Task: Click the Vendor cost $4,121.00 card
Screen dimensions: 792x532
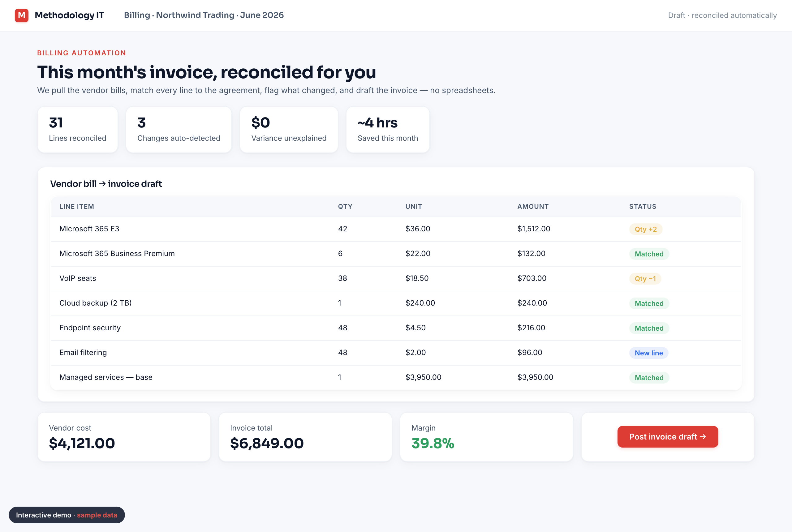Action: click(124, 437)
